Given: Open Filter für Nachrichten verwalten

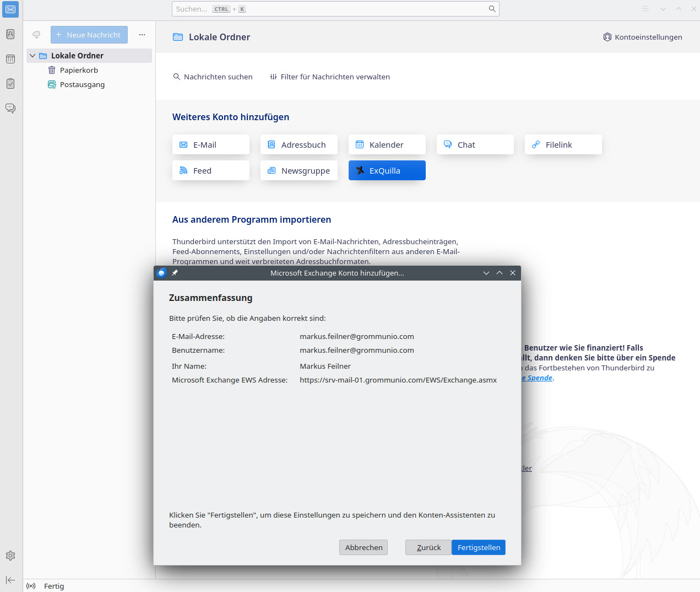Looking at the screenshot, I should [x=329, y=77].
